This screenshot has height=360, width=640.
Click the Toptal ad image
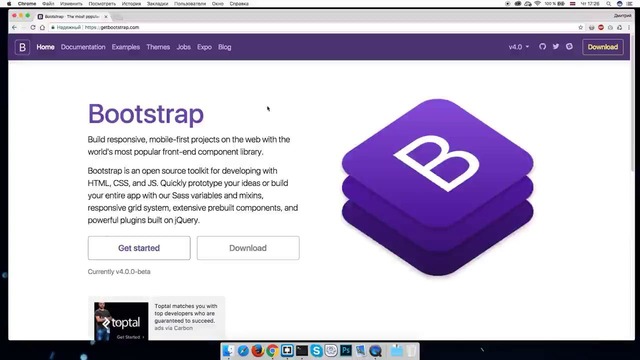point(121,321)
